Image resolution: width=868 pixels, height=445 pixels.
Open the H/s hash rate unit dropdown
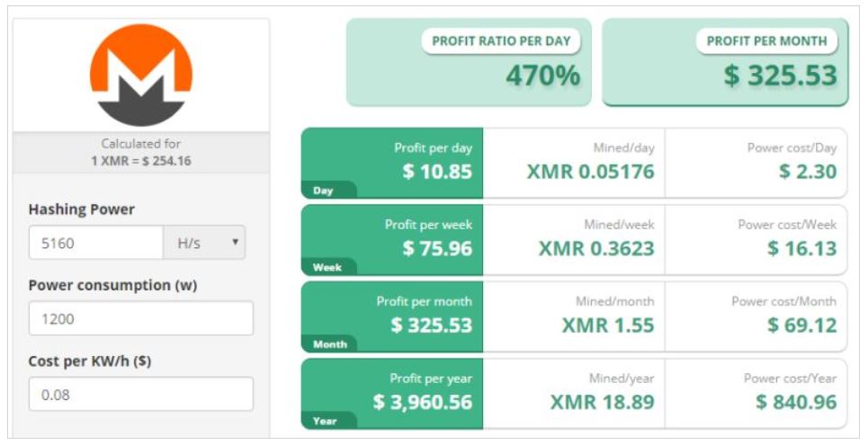pos(204,243)
